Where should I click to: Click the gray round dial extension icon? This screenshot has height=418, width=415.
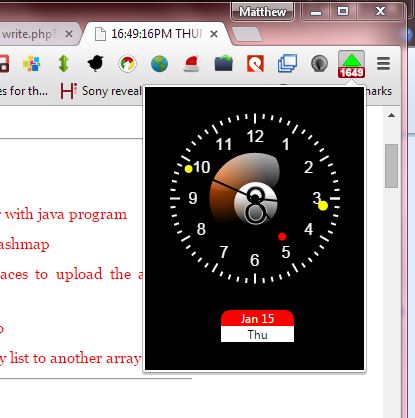(x=319, y=63)
